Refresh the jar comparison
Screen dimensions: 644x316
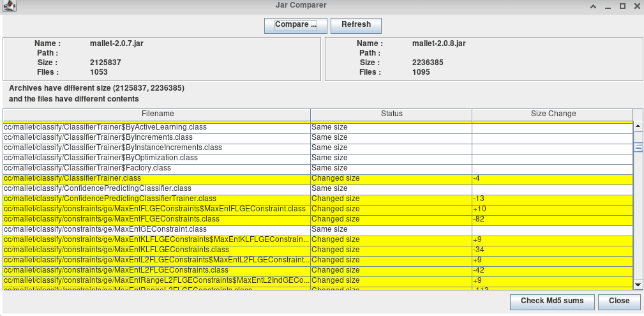tap(356, 25)
